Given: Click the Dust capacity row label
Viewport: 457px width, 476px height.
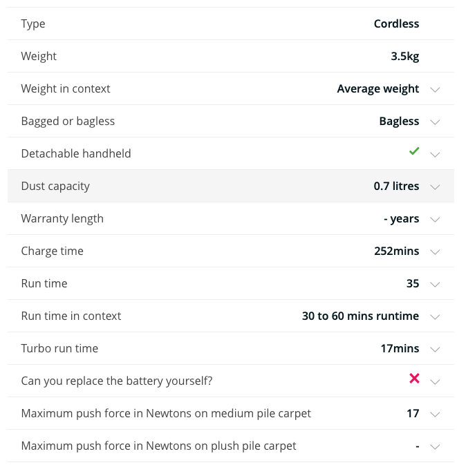Looking at the screenshot, I should click(x=55, y=186).
